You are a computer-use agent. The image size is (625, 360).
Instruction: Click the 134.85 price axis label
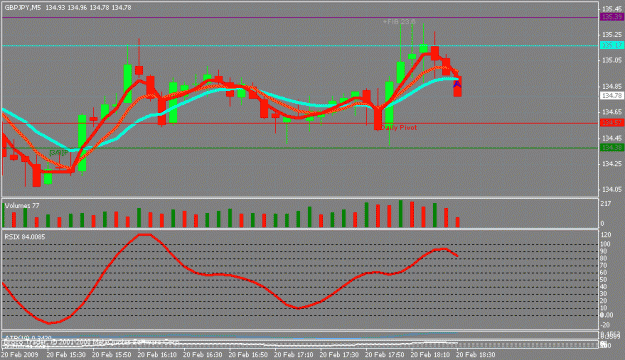coord(612,87)
